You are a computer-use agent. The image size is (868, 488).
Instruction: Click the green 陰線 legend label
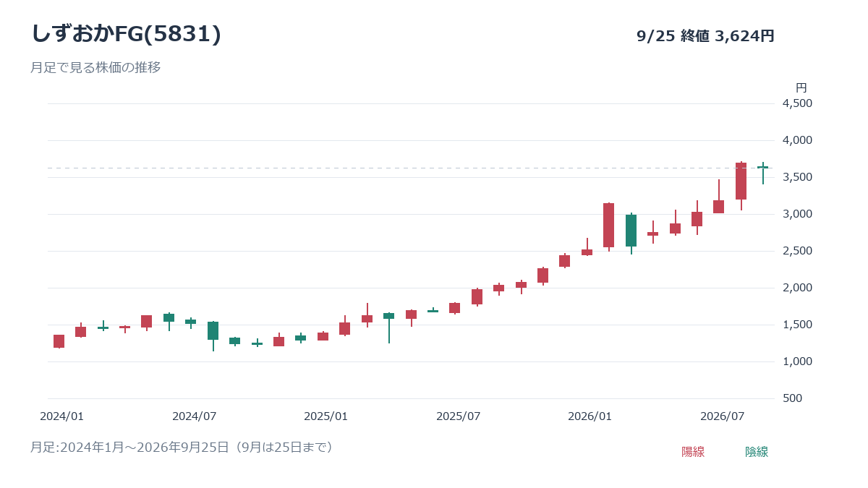(x=757, y=452)
